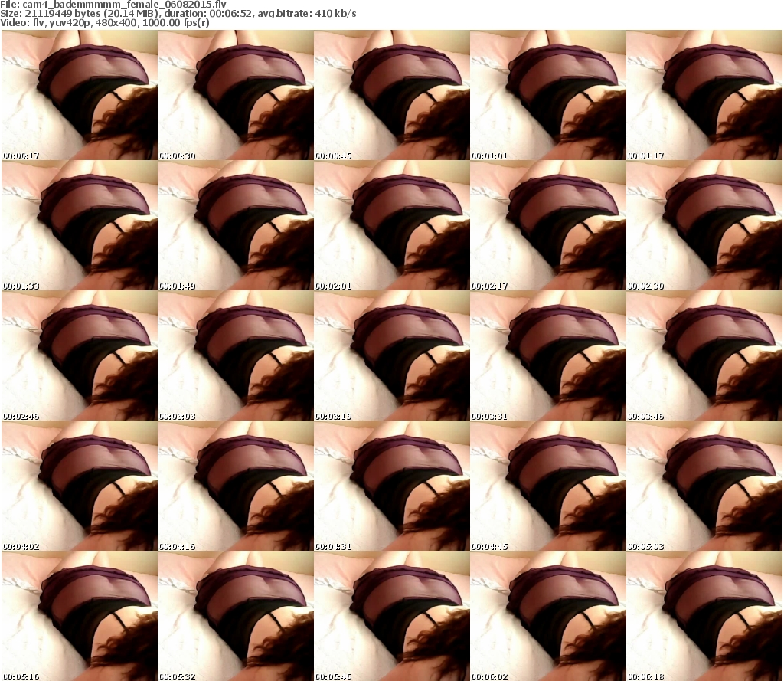Pick the frame at 00:03:31
The width and height of the screenshot is (784, 681).
click(x=548, y=355)
